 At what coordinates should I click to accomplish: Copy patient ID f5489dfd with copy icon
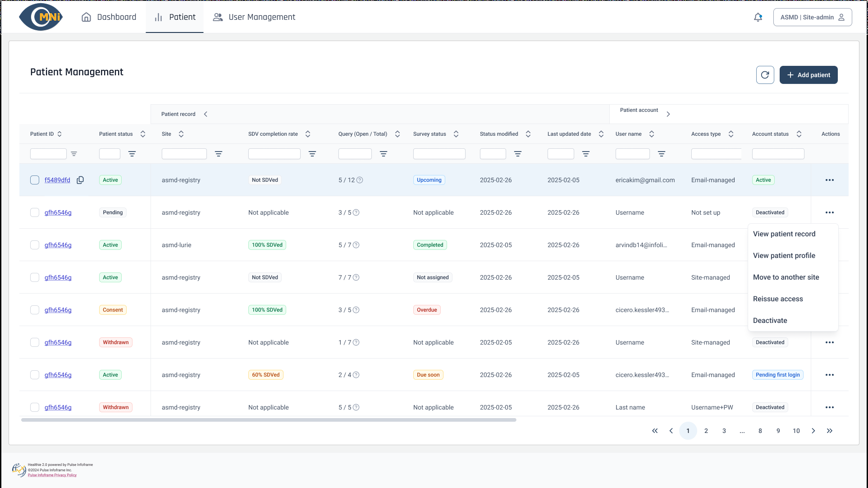[80, 180]
